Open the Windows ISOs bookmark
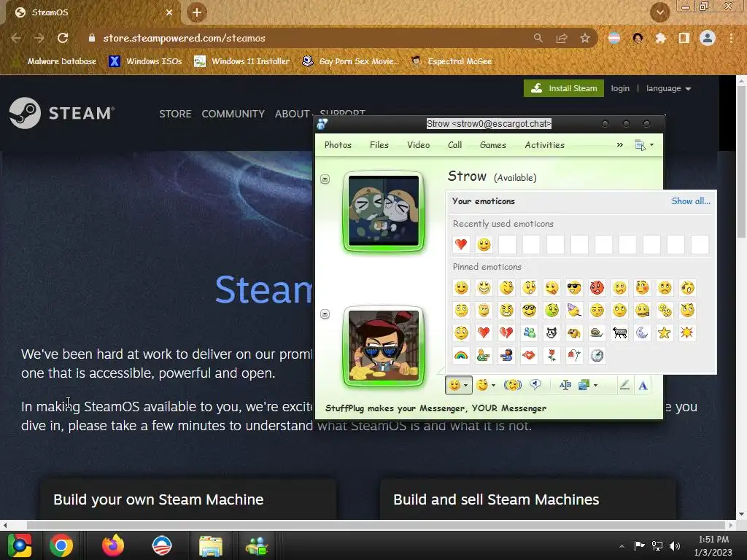 click(x=145, y=61)
